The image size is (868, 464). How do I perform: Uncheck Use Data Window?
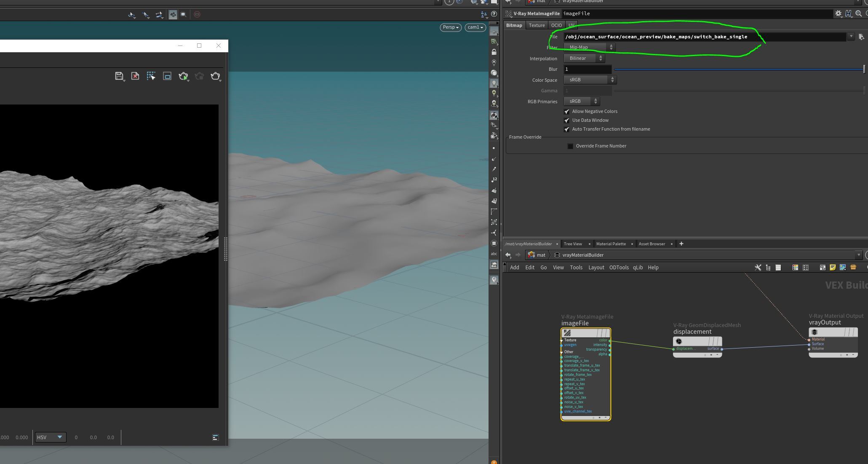click(x=567, y=121)
